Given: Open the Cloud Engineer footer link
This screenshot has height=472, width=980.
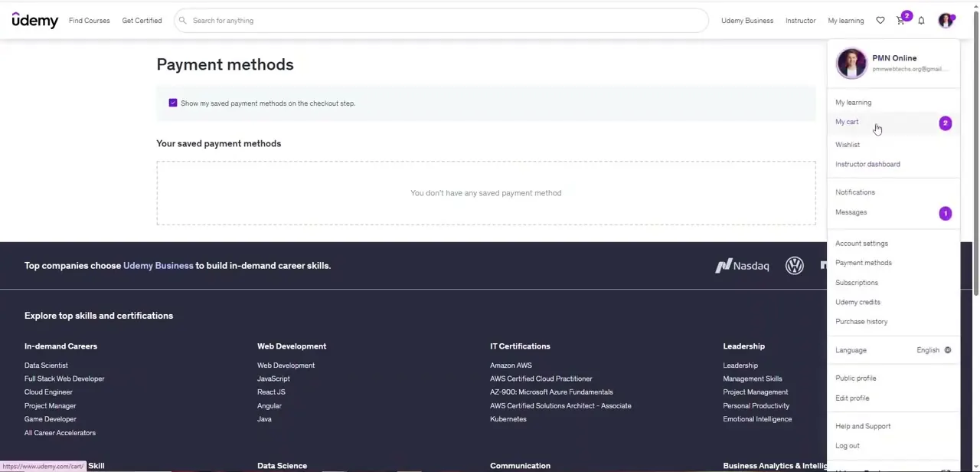Looking at the screenshot, I should [48, 392].
